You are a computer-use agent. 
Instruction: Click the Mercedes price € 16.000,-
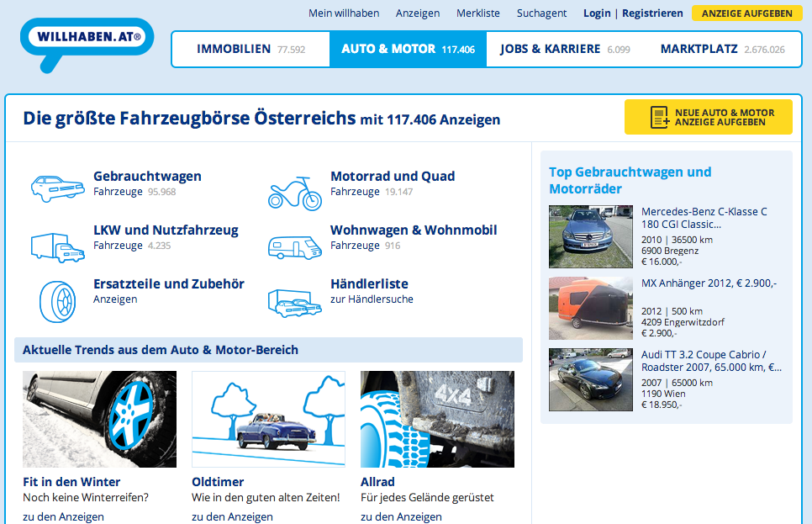[x=662, y=262]
